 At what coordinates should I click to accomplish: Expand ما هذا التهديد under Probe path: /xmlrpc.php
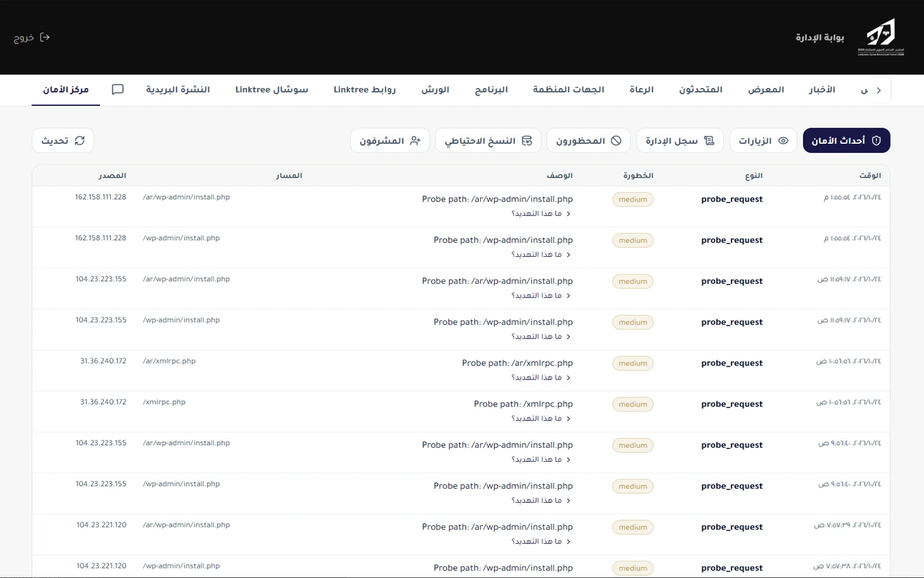pyautogui.click(x=541, y=419)
